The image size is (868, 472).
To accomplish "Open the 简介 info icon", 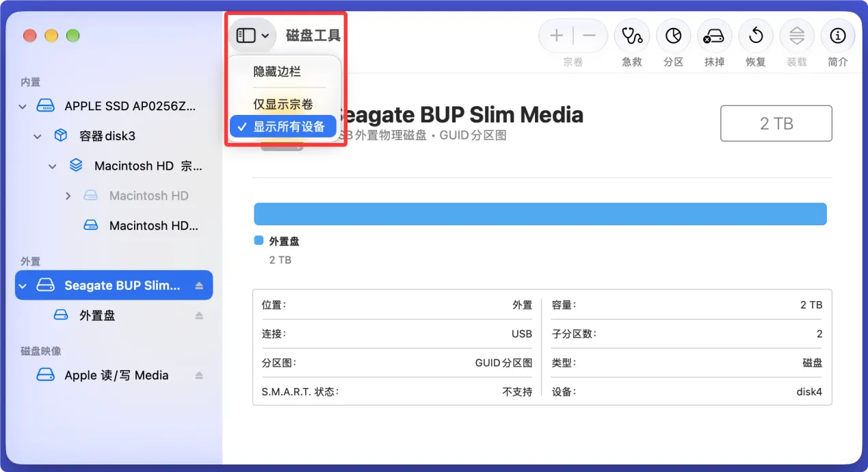I will tap(838, 36).
